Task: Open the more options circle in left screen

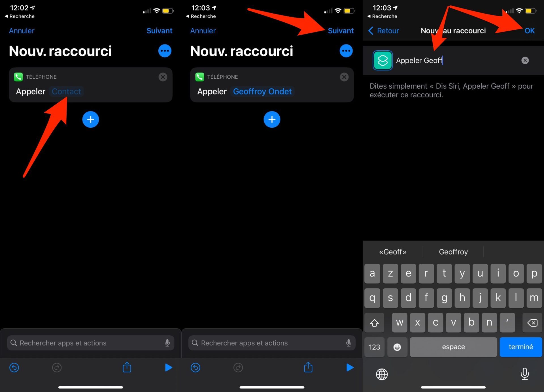Action: click(165, 51)
